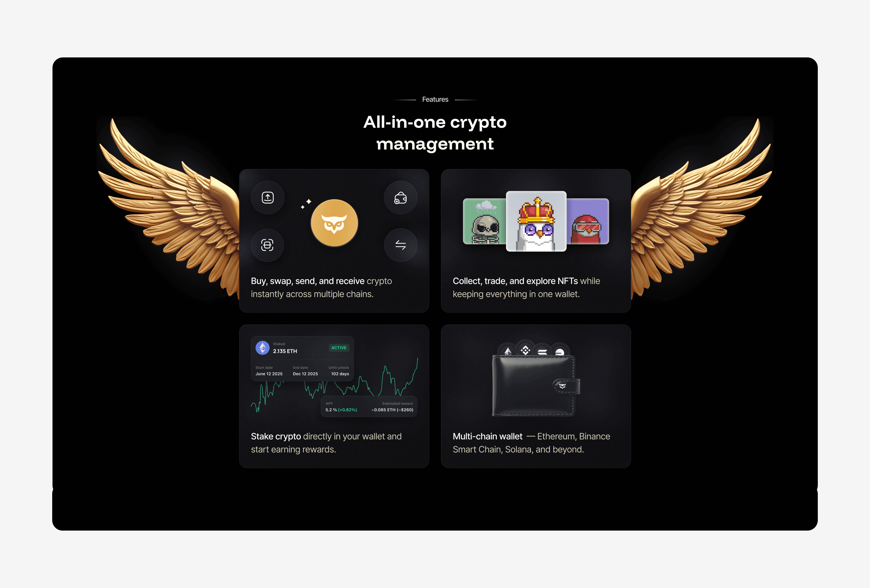Viewport: 870px width, 588px height.
Task: Click the 2.135 ETH staked amount
Action: point(285,351)
